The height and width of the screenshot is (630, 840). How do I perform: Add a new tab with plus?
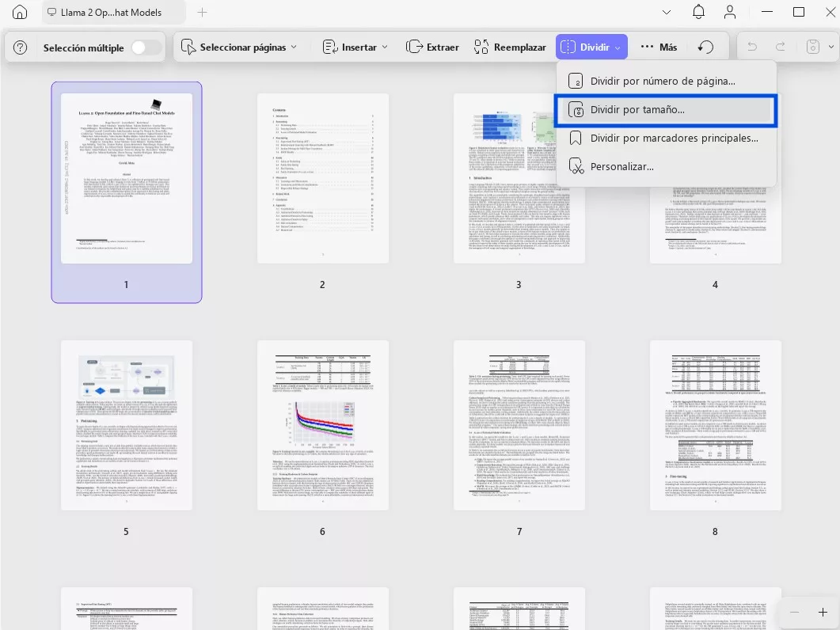coord(202,13)
